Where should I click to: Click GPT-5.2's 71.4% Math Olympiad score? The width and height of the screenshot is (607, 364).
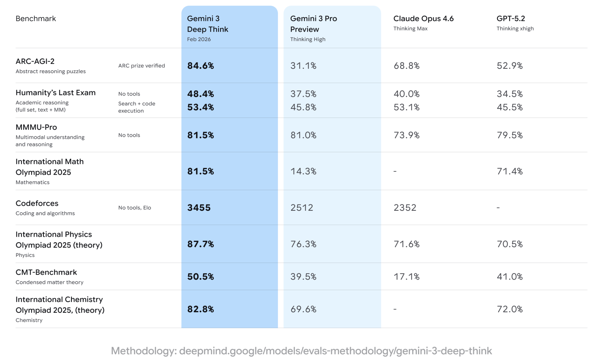click(x=509, y=171)
